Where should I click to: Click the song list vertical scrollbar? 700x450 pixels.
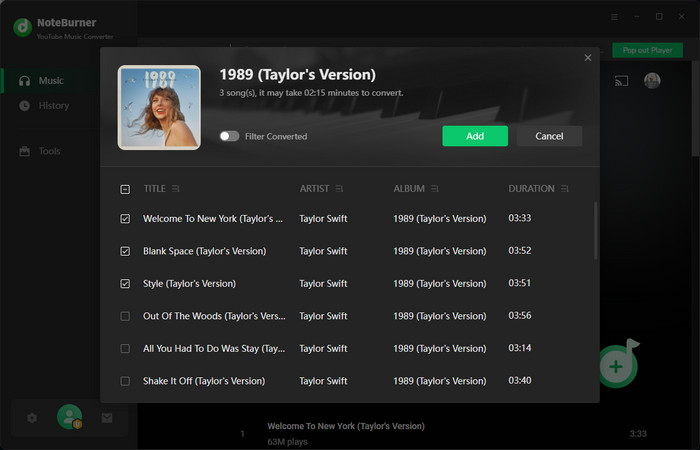coord(596,230)
